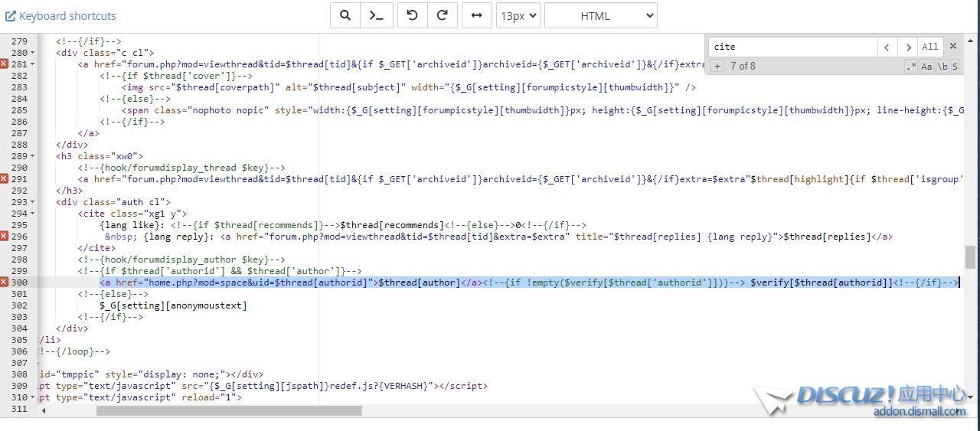Click line number 279 in the gutter
The height and width of the screenshot is (431, 980).
tap(19, 41)
